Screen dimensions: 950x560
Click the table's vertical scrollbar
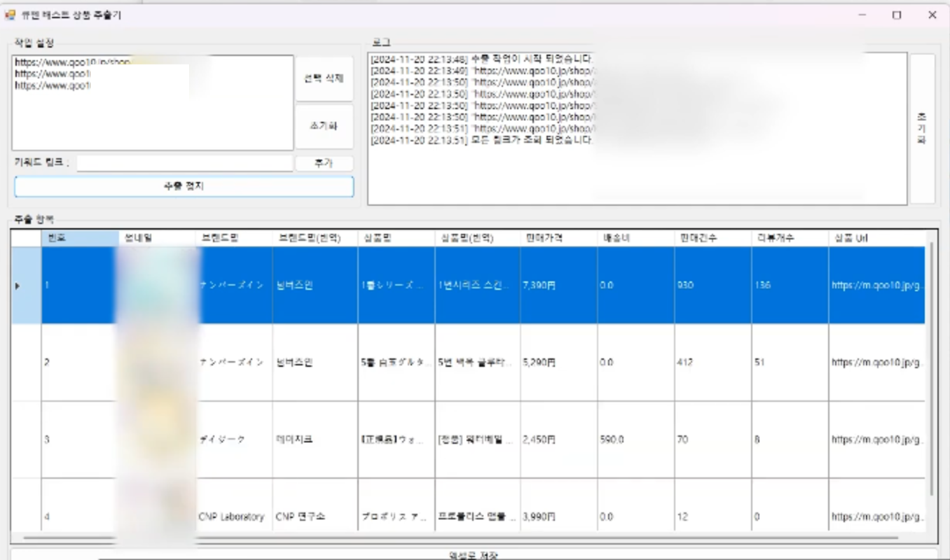[931, 368]
